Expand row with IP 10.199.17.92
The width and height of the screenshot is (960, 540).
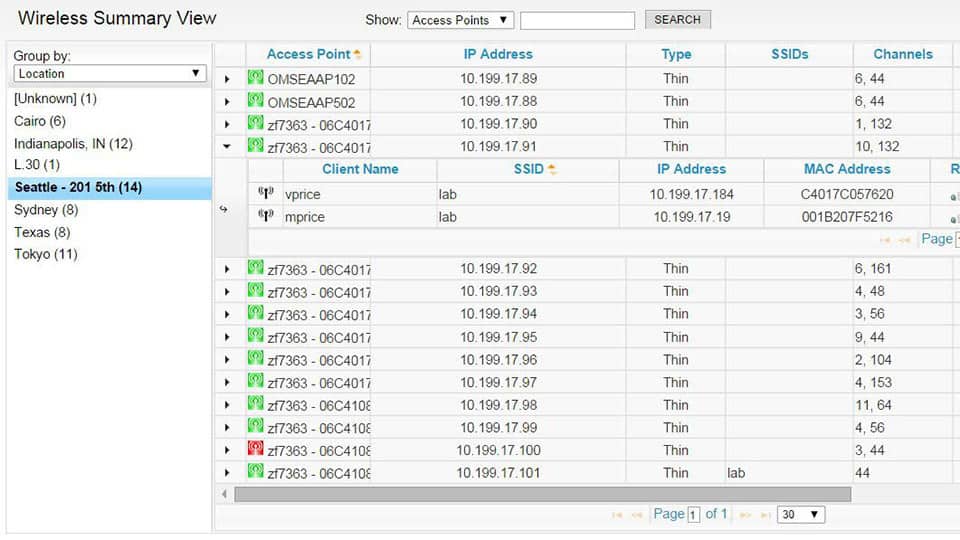[x=227, y=269]
